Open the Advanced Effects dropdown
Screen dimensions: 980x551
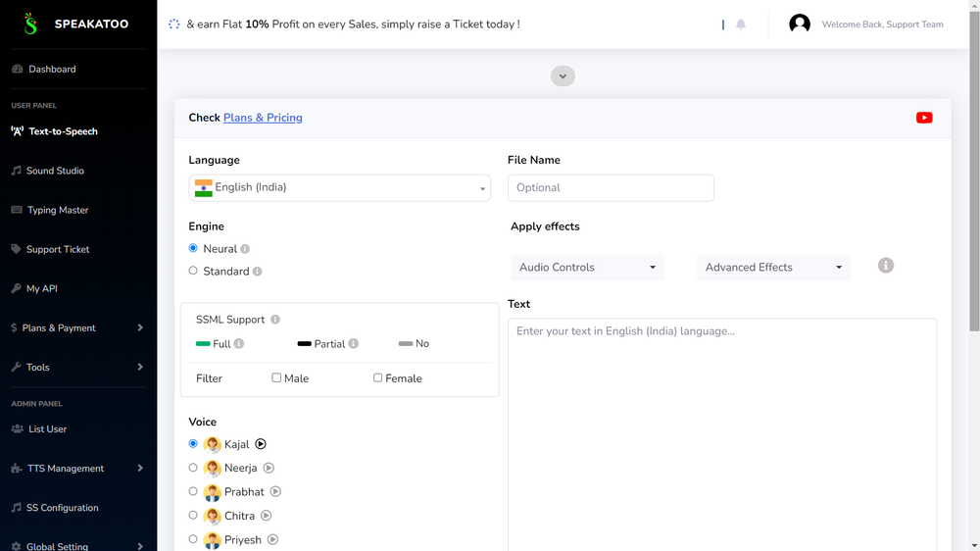773,267
